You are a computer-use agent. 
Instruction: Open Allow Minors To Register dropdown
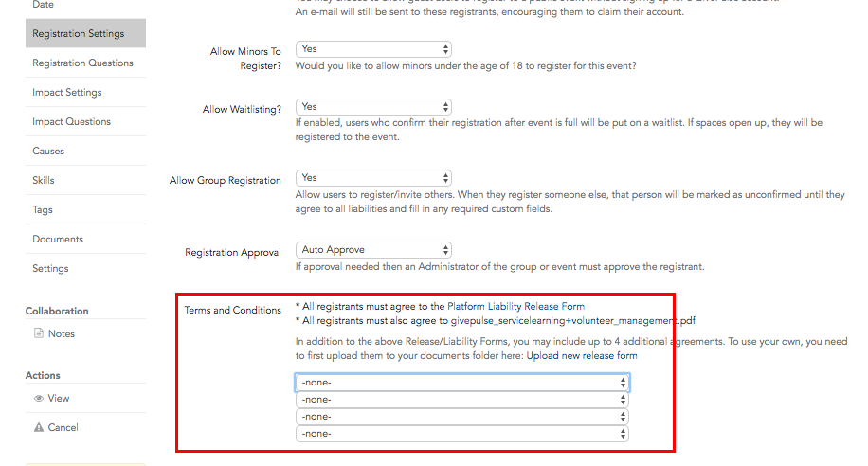(373, 49)
